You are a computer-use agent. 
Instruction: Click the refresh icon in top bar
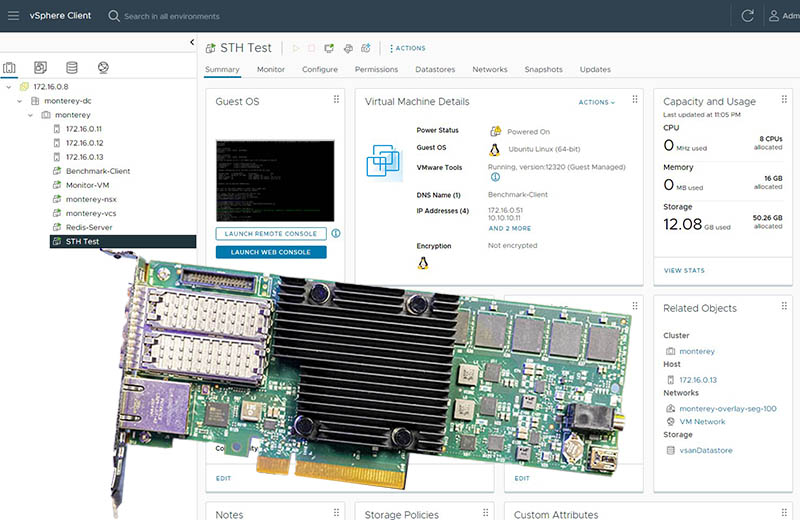tap(747, 16)
